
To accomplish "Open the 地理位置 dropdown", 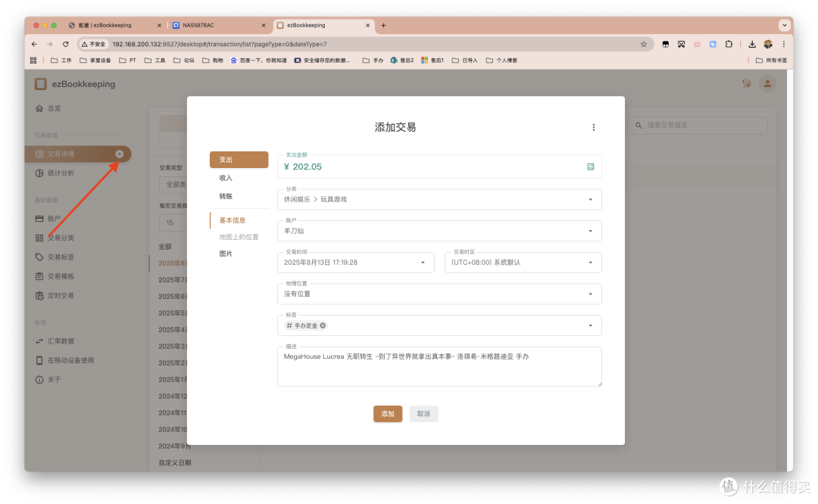I will [439, 294].
